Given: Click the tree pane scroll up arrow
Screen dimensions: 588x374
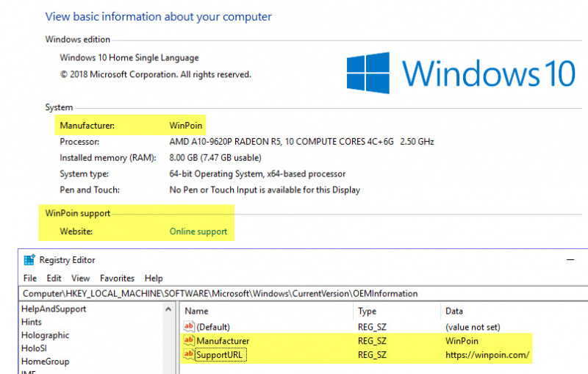Looking at the screenshot, I should (x=168, y=309).
